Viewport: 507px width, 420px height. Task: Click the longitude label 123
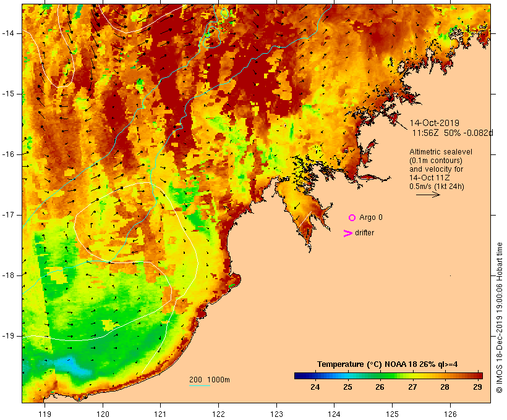276,414
